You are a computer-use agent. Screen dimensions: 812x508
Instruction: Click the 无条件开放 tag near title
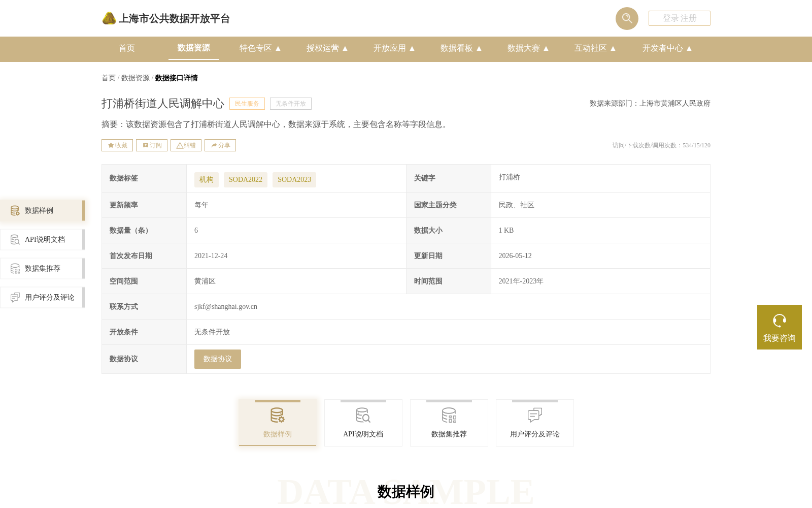coord(291,104)
